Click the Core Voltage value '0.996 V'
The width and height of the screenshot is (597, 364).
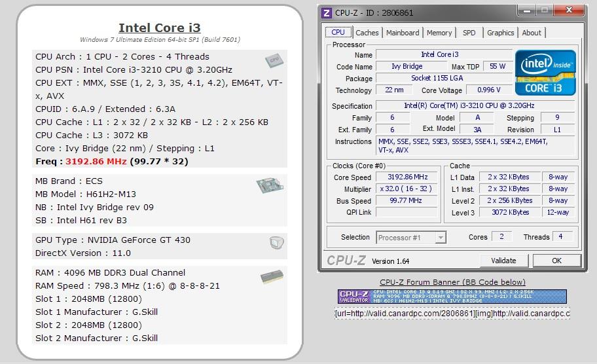(489, 90)
